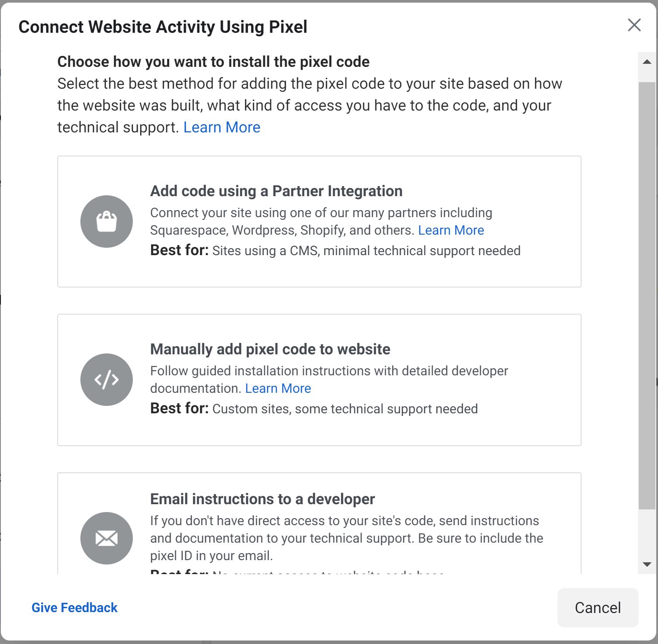
Task: Click 'Connect Website Activity Using Pixel' title
Action: (163, 27)
